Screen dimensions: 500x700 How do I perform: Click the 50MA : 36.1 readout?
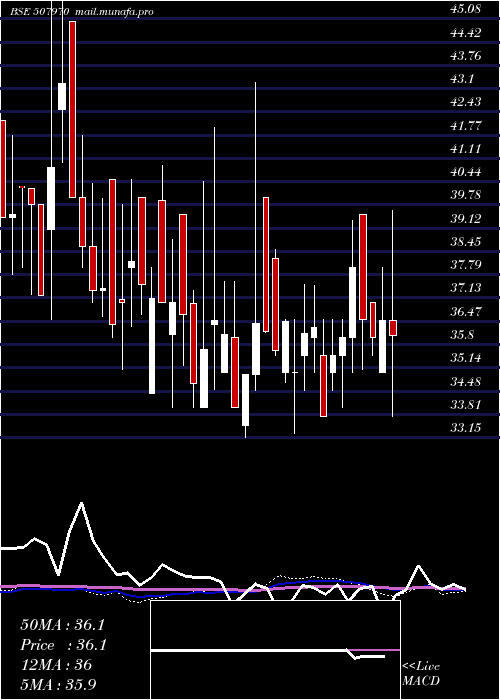[x=62, y=625]
